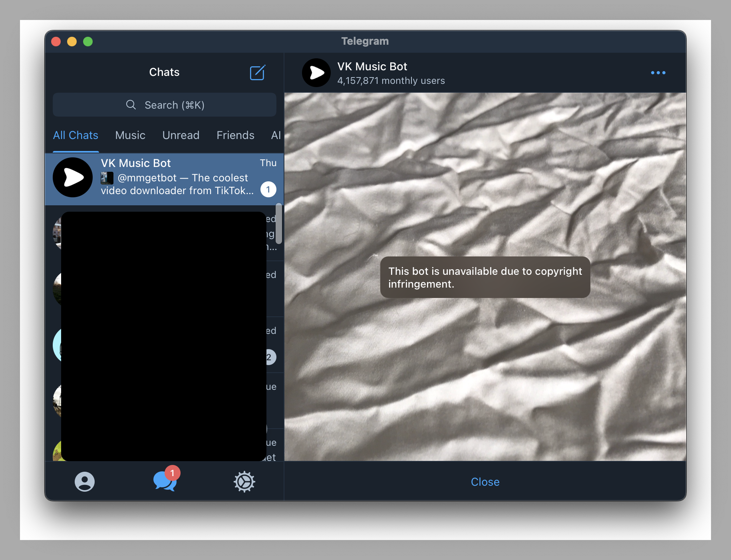731x560 pixels.
Task: Click the yellow minimize window button
Action: pos(72,42)
